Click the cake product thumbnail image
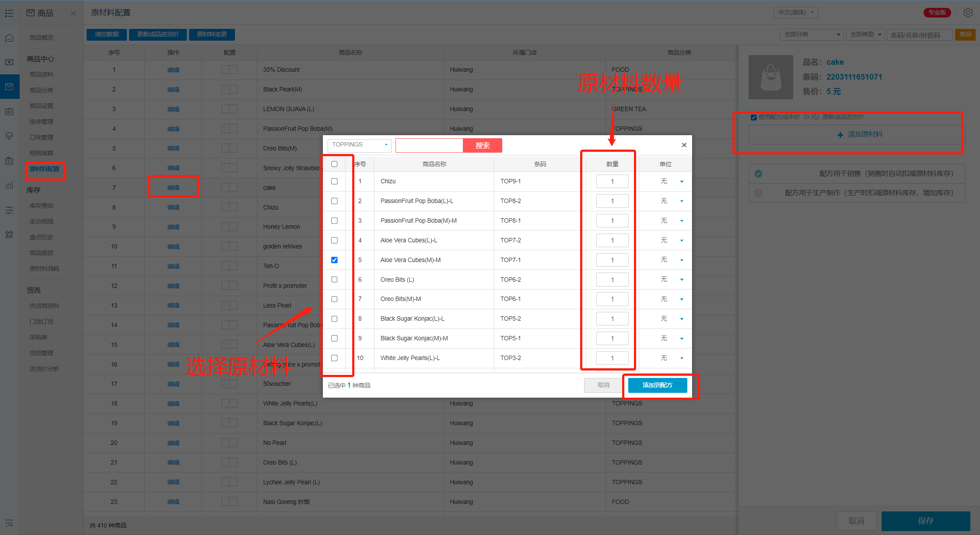This screenshot has width=980, height=535. point(770,77)
